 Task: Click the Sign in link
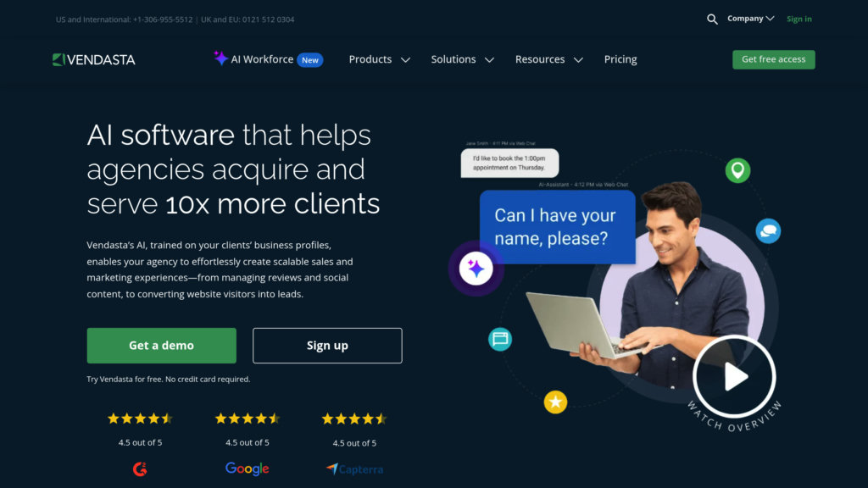(x=798, y=19)
